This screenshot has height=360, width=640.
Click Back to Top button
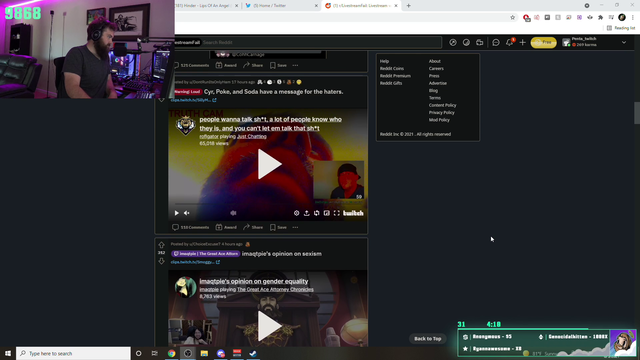click(427, 339)
